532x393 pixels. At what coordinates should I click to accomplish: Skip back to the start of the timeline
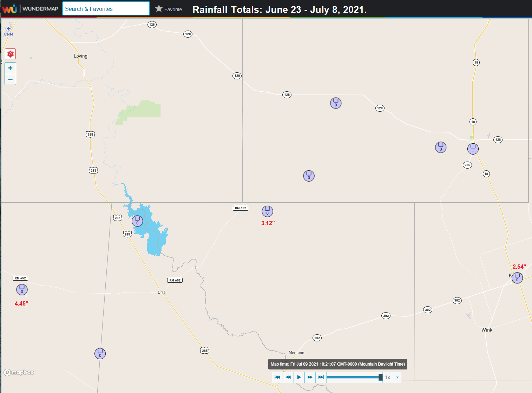(x=277, y=377)
